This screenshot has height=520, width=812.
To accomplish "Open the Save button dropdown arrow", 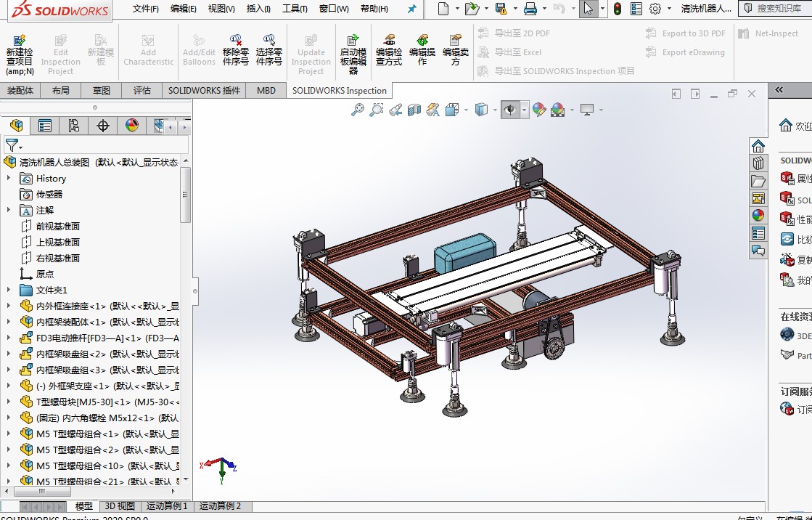I will (x=514, y=9).
